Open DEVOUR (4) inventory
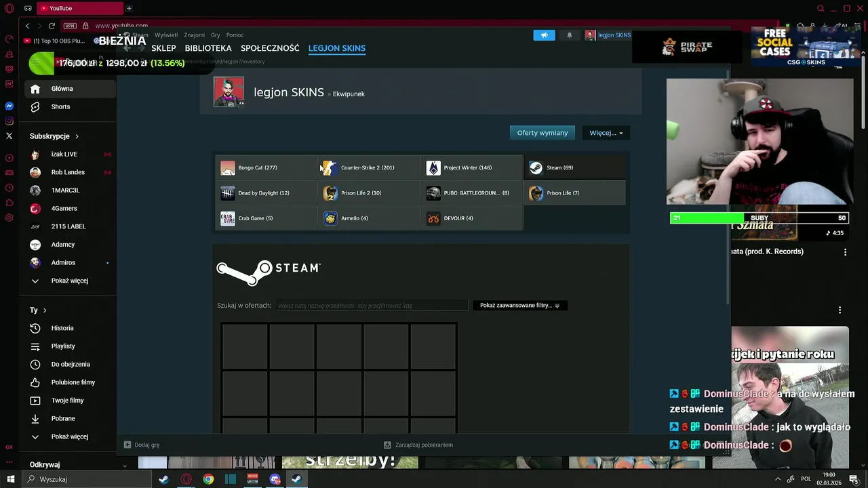Image resolution: width=868 pixels, height=488 pixels. click(472, 218)
